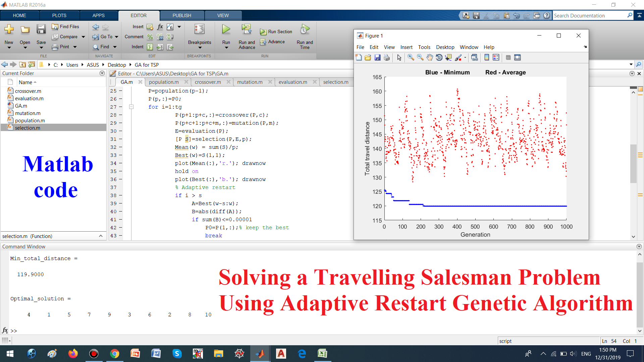644x362 pixels.
Task: Click the Insert Legend icon
Action: point(496,58)
